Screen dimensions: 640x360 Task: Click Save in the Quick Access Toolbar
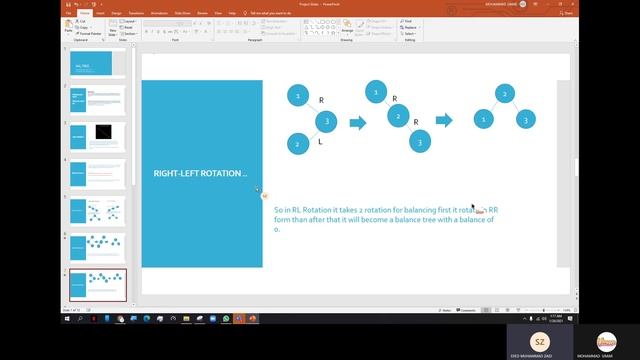point(69,4)
